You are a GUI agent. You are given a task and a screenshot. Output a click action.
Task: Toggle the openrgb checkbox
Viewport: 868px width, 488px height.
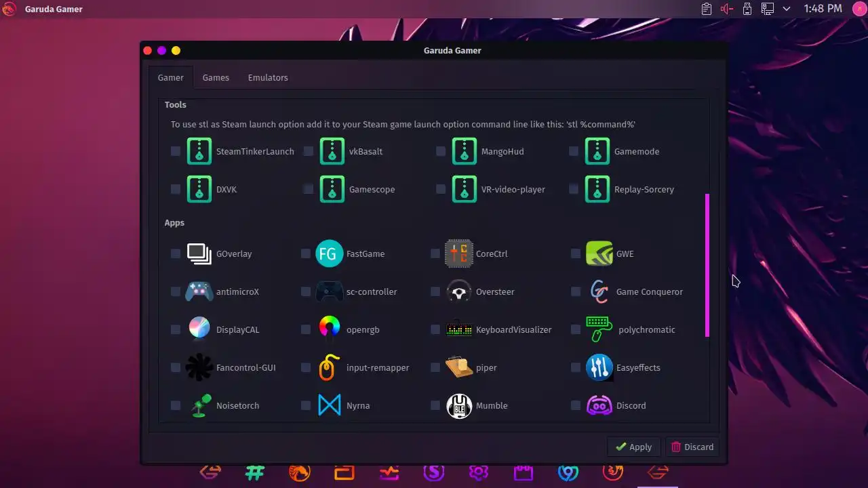[306, 329]
